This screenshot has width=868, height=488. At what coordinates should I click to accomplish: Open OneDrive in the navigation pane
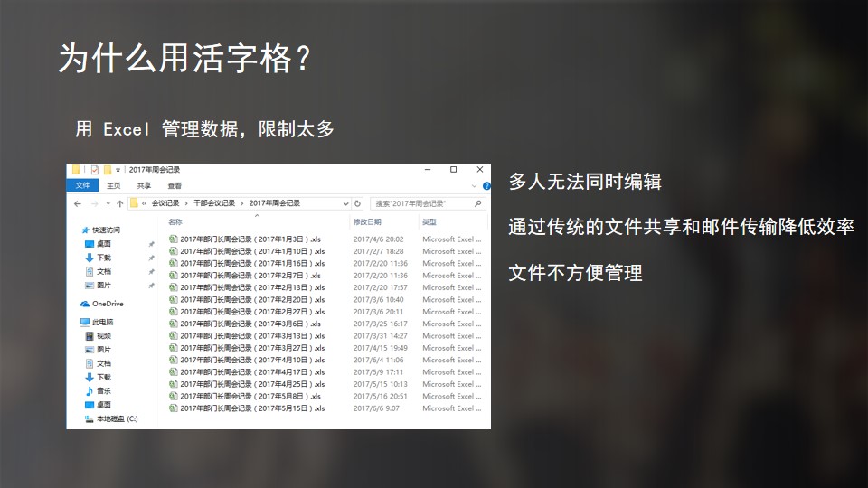coord(107,304)
